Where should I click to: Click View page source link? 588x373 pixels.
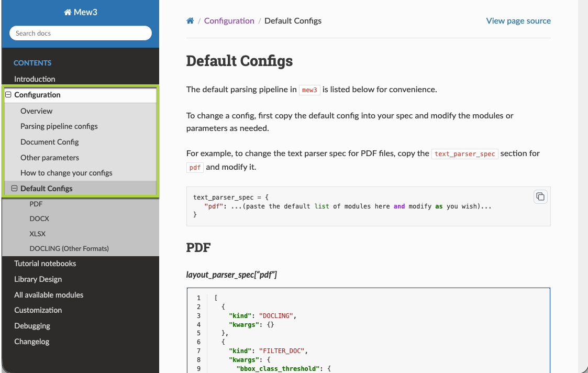coord(518,21)
